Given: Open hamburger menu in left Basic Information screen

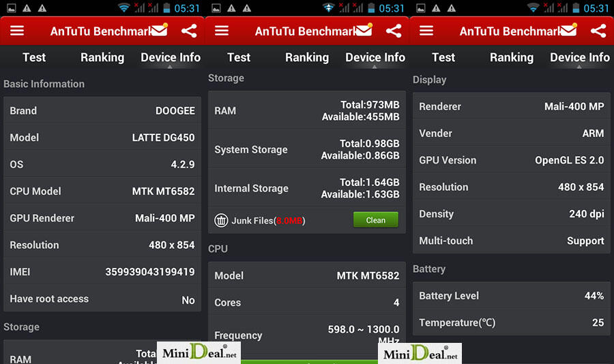Looking at the screenshot, I should (x=17, y=31).
